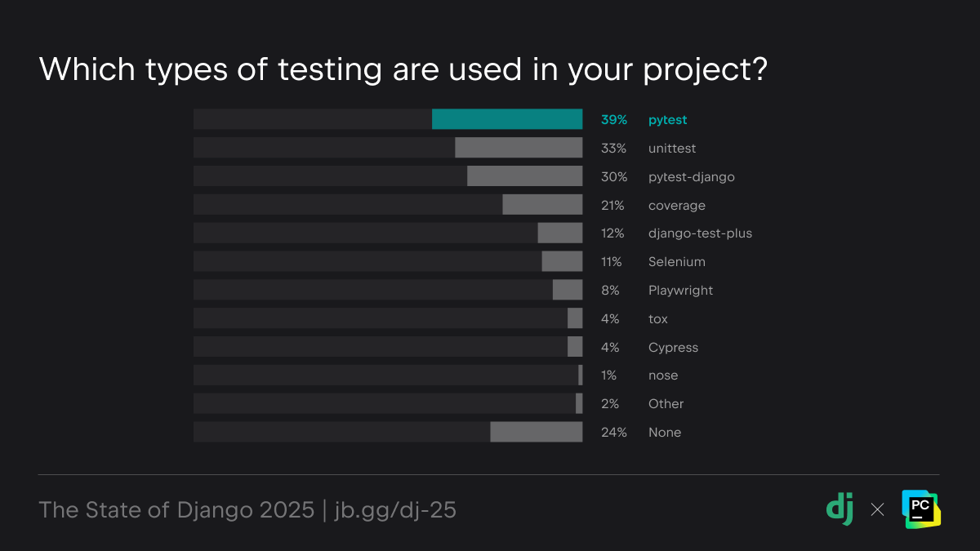Select the unittest label

[671, 149]
